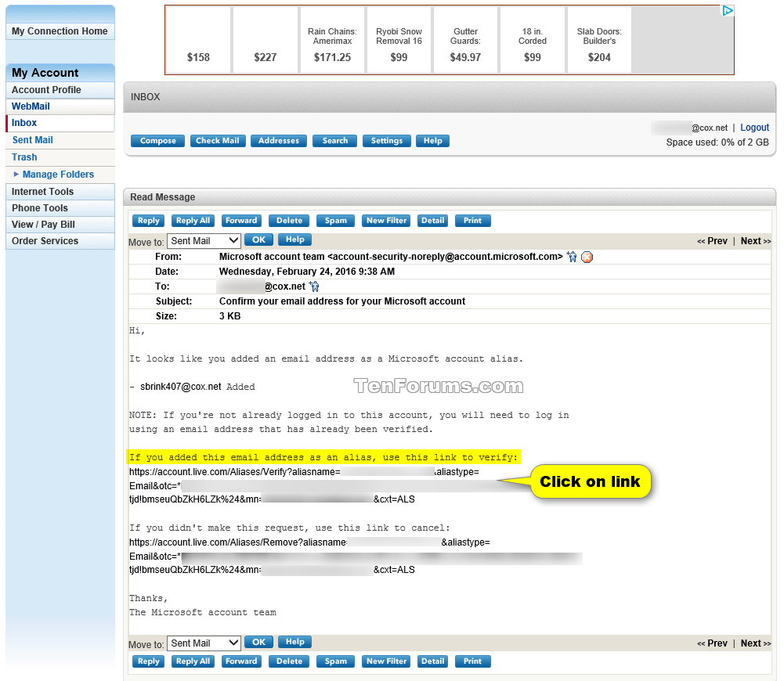The width and height of the screenshot is (784, 681).
Task: Open the Compose button
Action: point(157,141)
